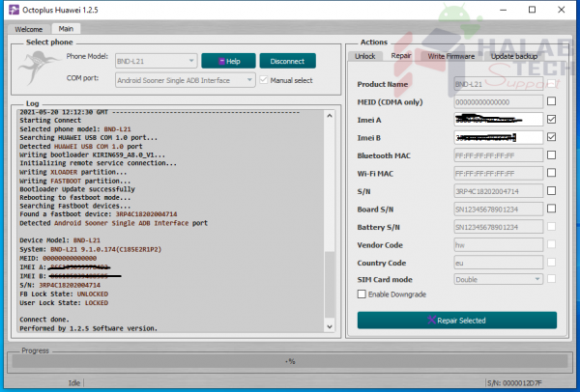Open the Repair actions tab
This screenshot has width=580, height=392.
pyautogui.click(x=401, y=55)
